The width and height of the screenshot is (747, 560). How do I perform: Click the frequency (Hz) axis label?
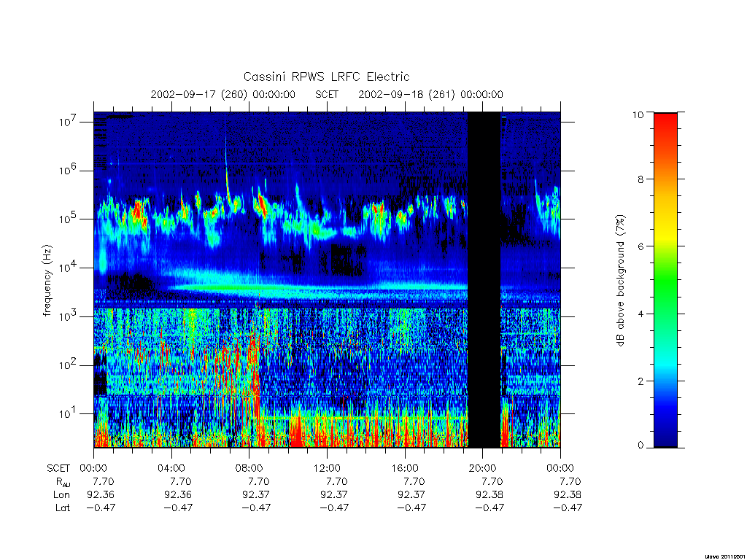(47, 281)
